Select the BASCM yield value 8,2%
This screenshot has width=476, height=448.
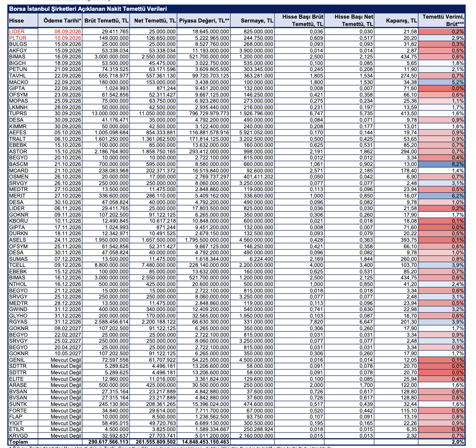pyautogui.click(x=458, y=164)
